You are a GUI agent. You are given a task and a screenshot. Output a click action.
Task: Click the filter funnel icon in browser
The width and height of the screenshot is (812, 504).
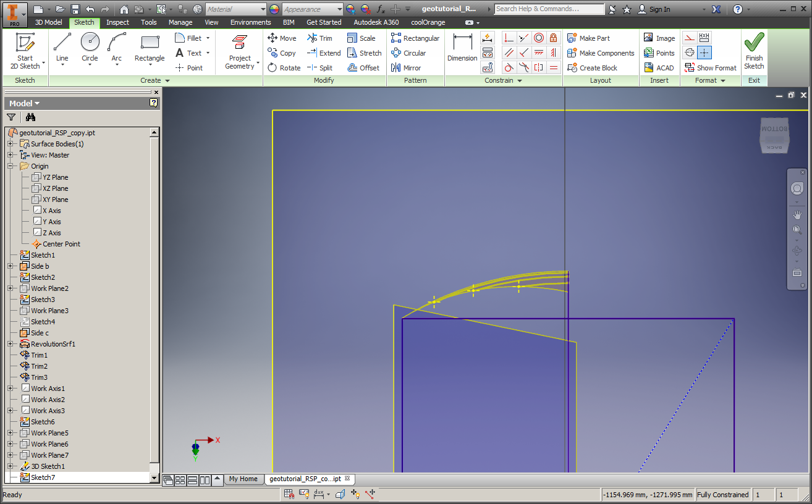tap(11, 117)
